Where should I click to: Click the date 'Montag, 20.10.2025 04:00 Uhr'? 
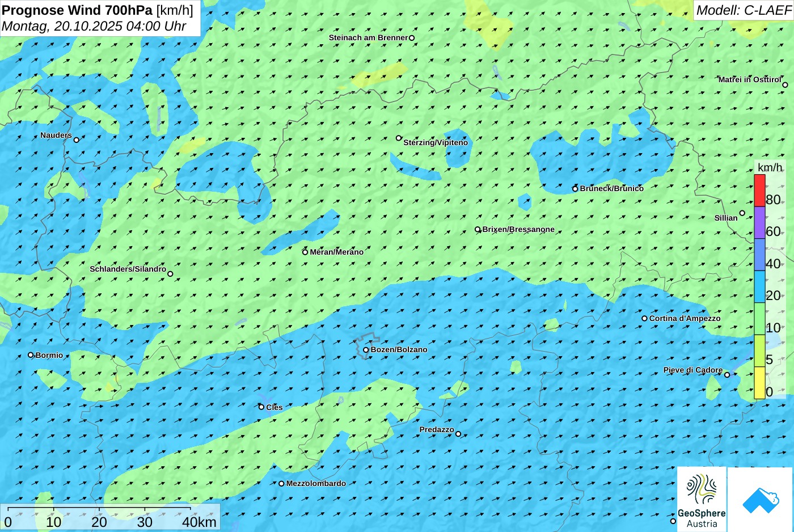pos(94,26)
